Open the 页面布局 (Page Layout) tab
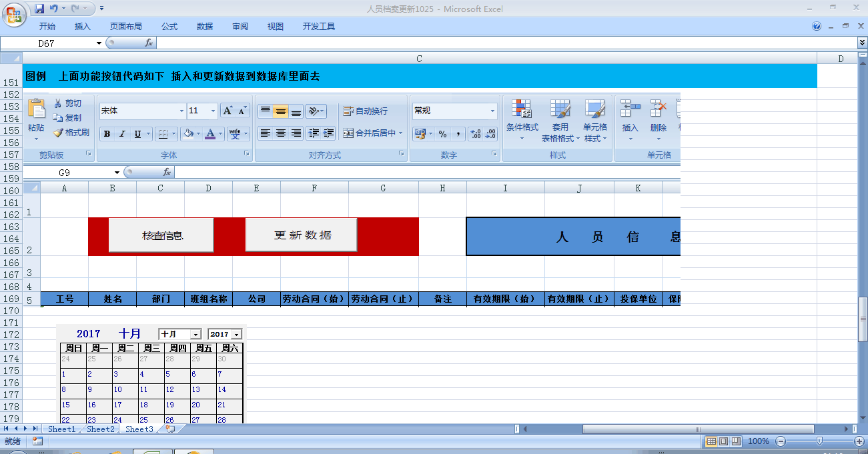Image resolution: width=868 pixels, height=454 pixels. 126,27
